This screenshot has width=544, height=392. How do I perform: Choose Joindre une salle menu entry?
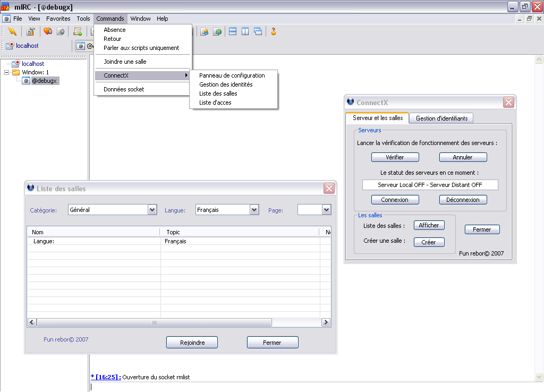coord(143,62)
